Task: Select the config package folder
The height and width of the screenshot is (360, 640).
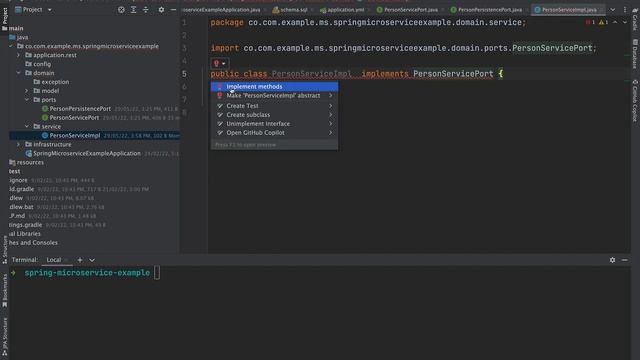Action: click(42, 64)
